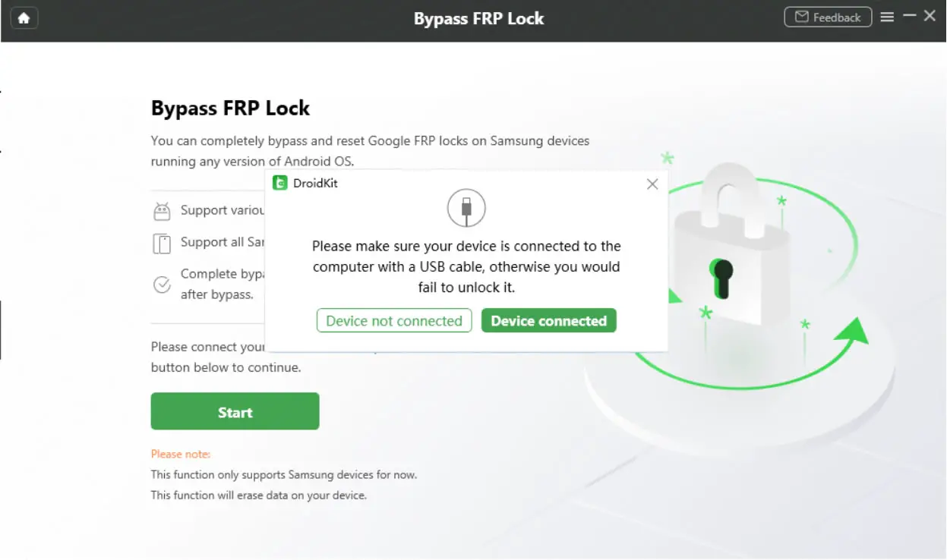The height and width of the screenshot is (560, 947).
Task: Click the circled checkmark icon
Action: [x=162, y=285]
